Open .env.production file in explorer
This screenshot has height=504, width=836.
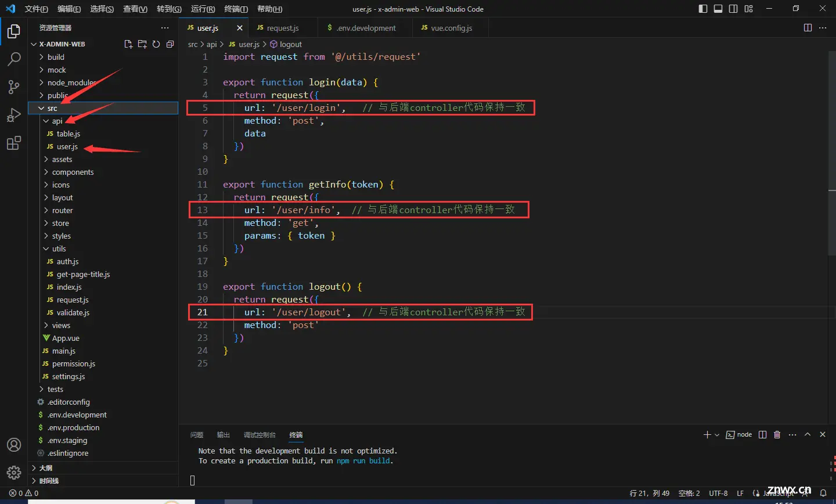pyautogui.click(x=73, y=427)
